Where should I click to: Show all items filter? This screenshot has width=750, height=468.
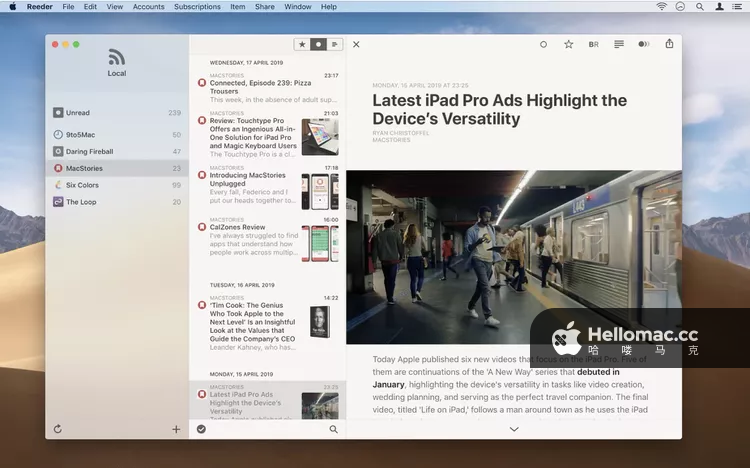(334, 44)
